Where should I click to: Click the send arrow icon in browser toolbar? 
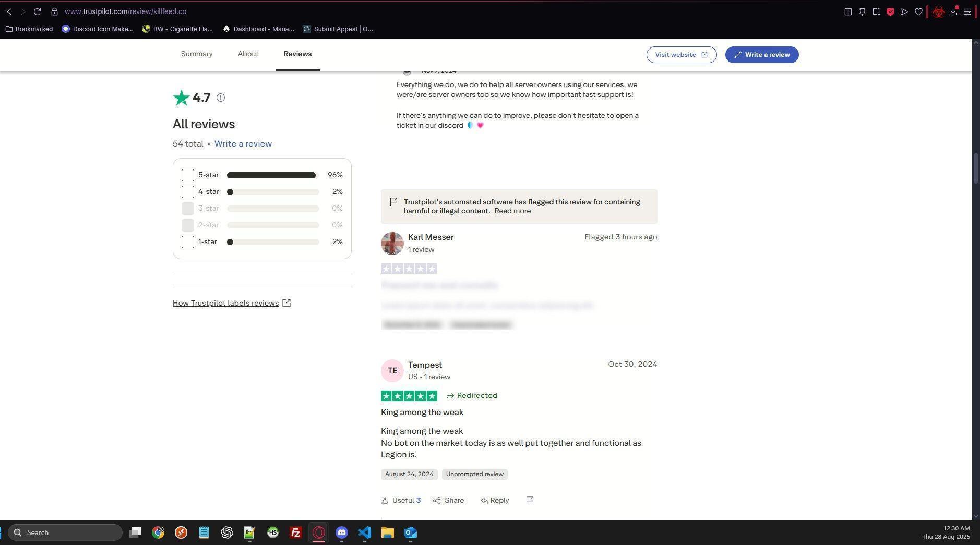(x=904, y=11)
